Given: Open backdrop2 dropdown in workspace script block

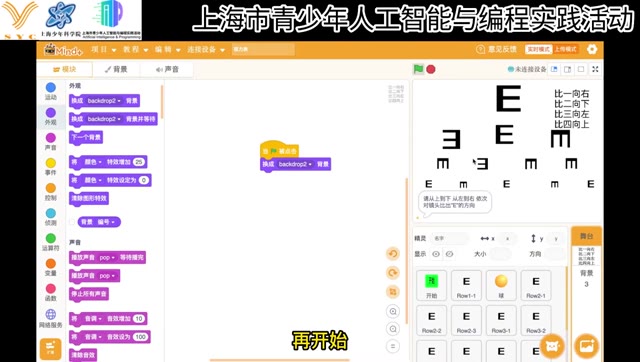Looking at the screenshot, I should [x=295, y=164].
